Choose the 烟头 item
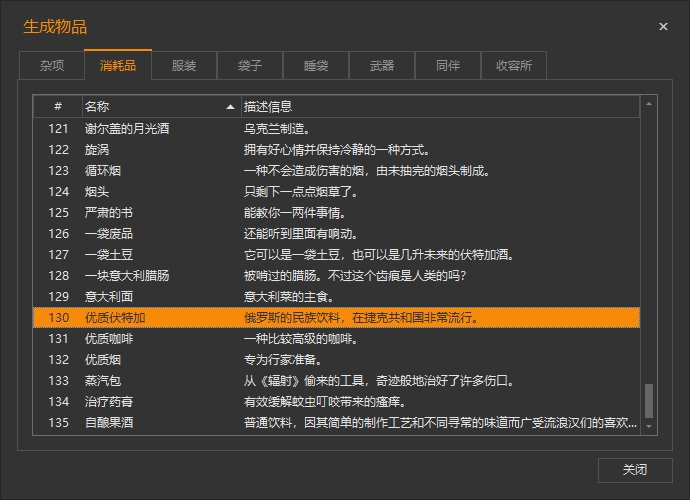Viewport: 690px width, 500px height. tap(337, 191)
